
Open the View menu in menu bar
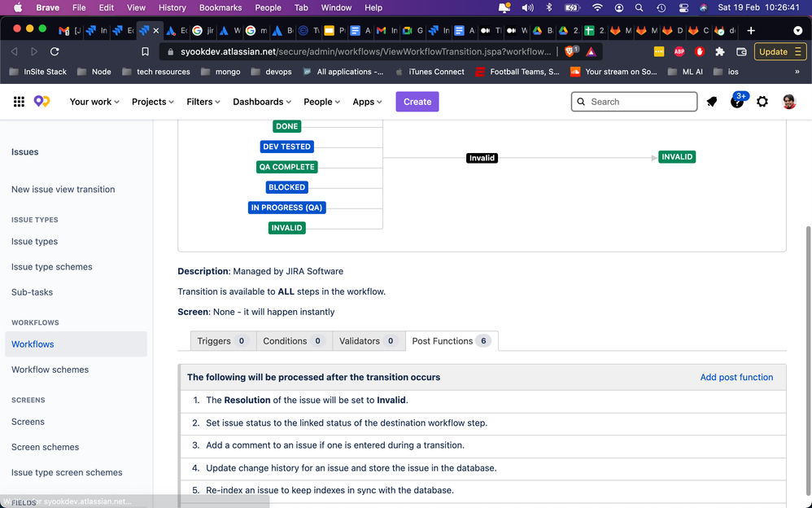click(136, 8)
